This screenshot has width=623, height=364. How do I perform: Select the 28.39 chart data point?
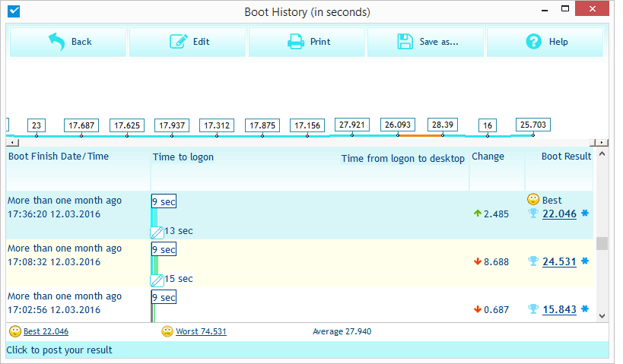click(x=442, y=125)
